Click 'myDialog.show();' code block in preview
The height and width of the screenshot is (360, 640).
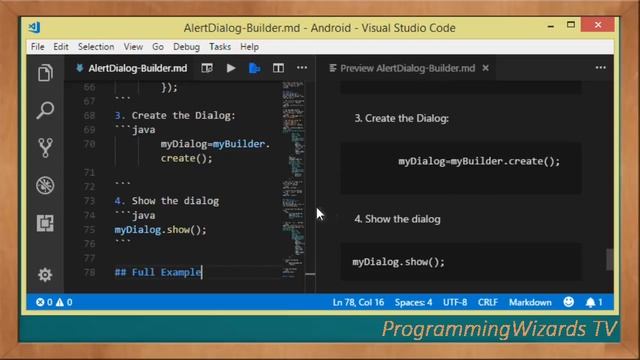398,262
